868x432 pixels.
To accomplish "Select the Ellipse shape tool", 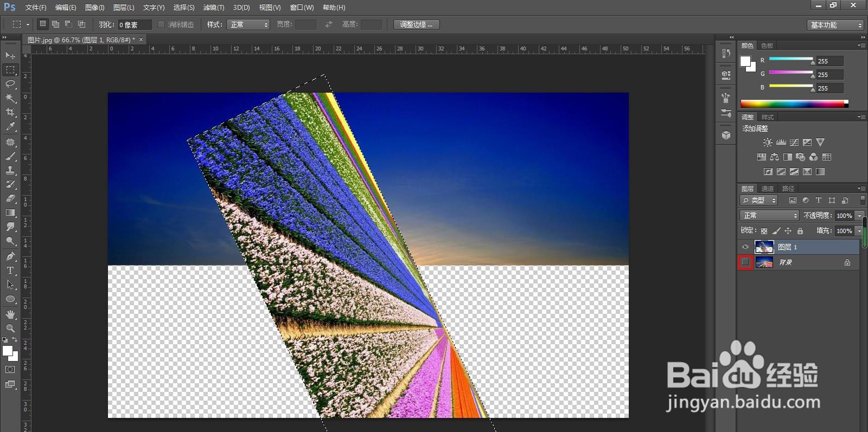I will click(10, 299).
